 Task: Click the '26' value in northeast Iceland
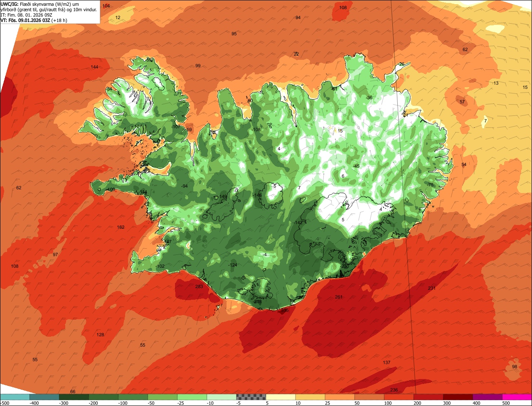coord(401,64)
